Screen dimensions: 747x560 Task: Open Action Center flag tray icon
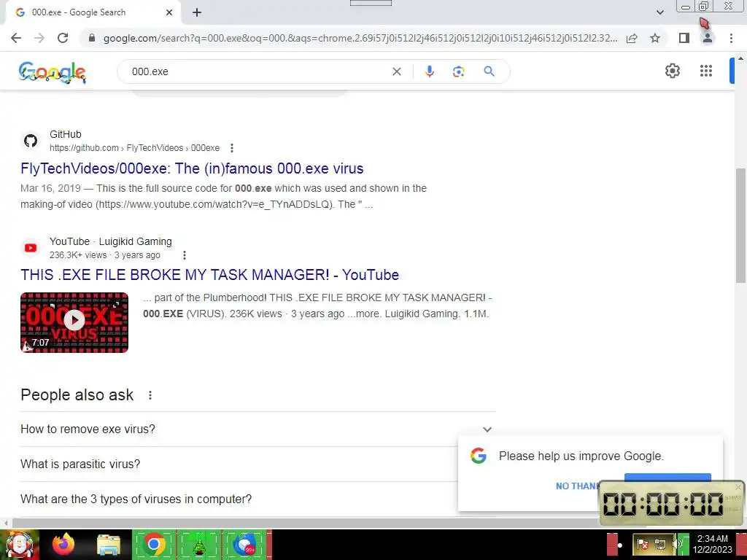[642, 544]
